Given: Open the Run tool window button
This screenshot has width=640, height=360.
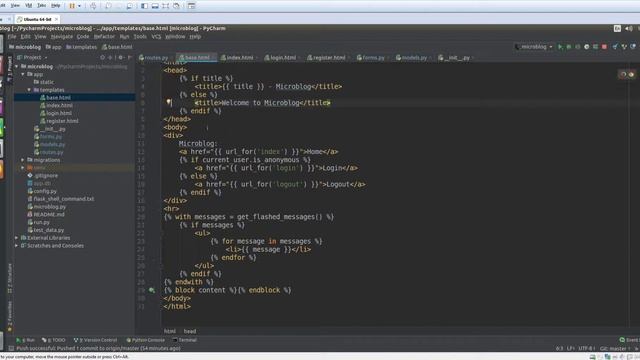Looking at the screenshot, I should tap(25, 340).
